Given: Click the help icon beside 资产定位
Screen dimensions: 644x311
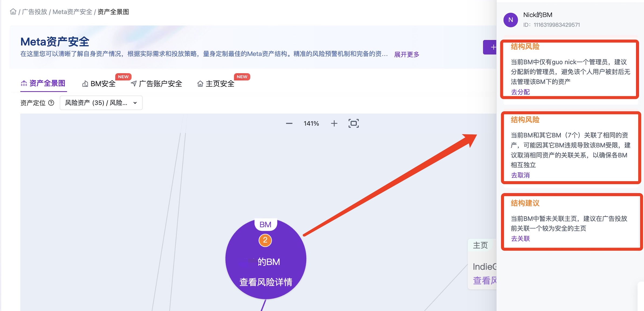Looking at the screenshot, I should [x=51, y=103].
